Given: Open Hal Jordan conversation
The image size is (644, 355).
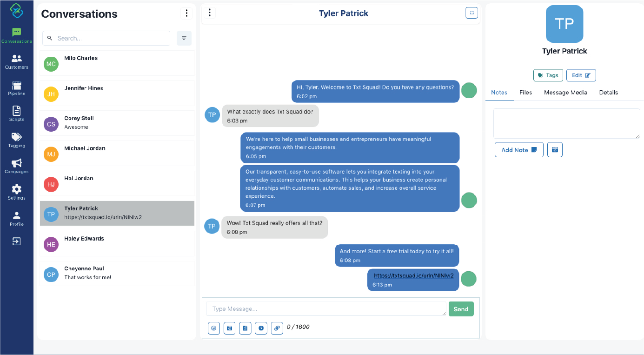Looking at the screenshot, I should tap(117, 183).
